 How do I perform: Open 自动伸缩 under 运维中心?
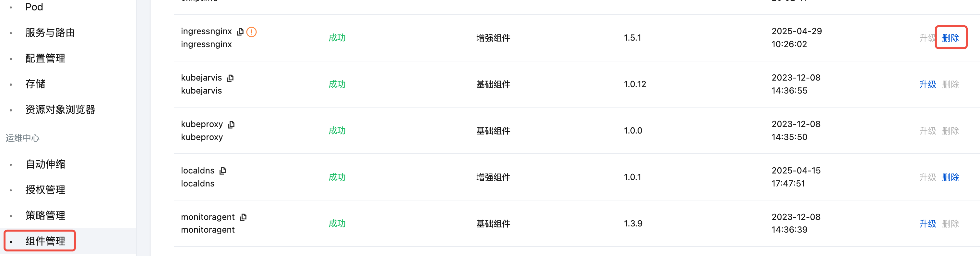[x=45, y=164]
